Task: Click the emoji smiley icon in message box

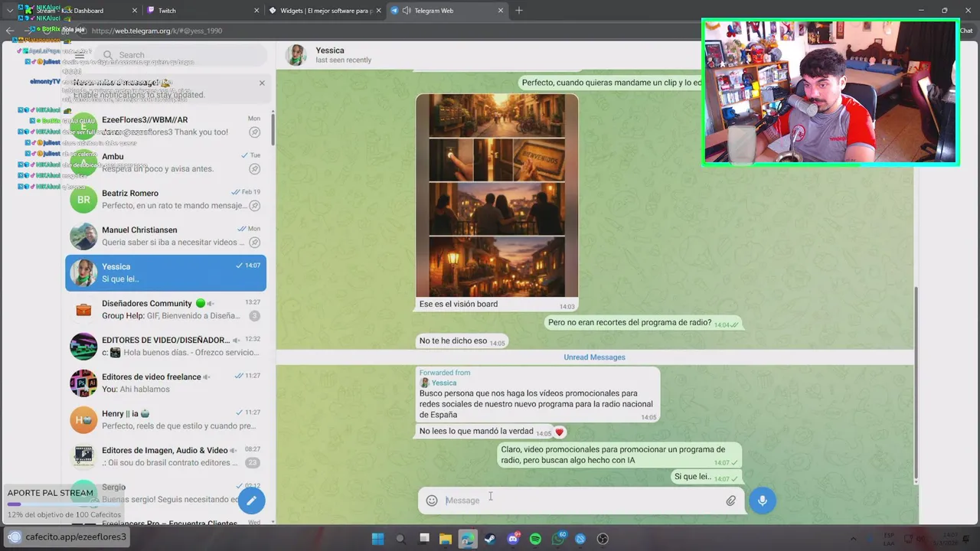Action: [432, 500]
